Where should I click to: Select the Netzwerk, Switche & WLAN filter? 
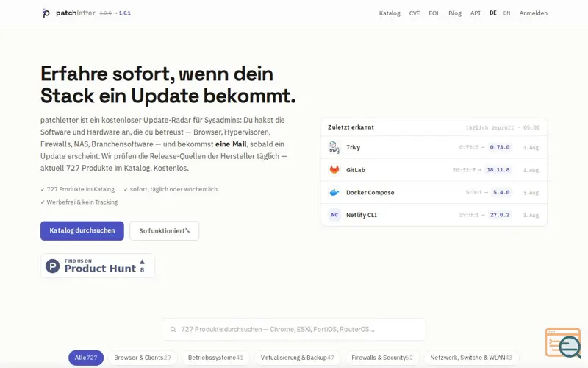(471, 358)
